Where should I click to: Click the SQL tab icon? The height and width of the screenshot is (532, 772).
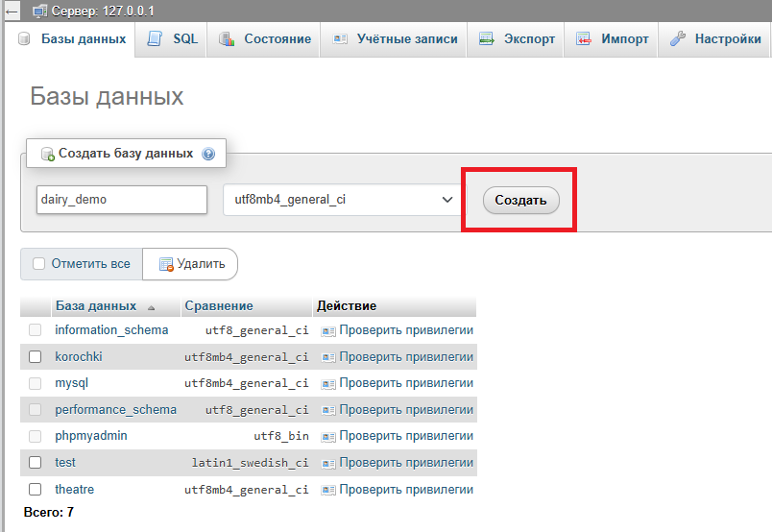(156, 39)
